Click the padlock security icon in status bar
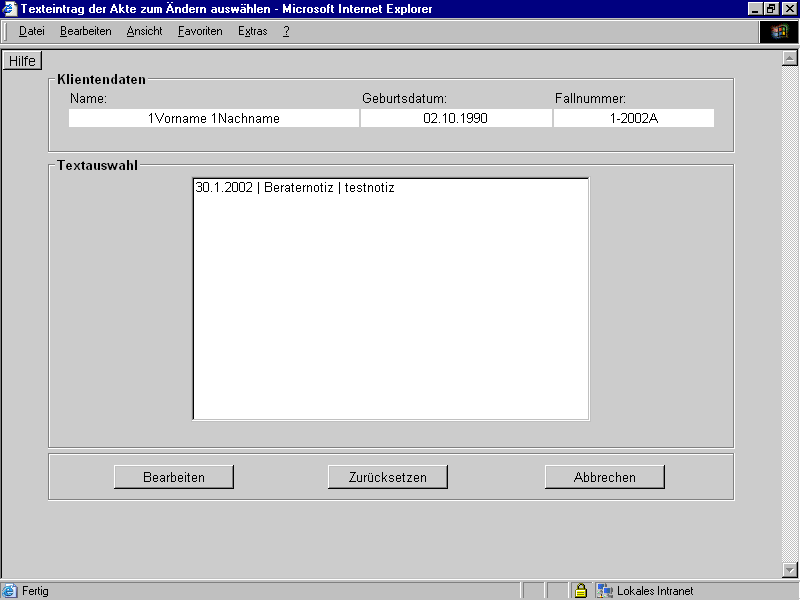This screenshot has height=600, width=800. tap(580, 591)
